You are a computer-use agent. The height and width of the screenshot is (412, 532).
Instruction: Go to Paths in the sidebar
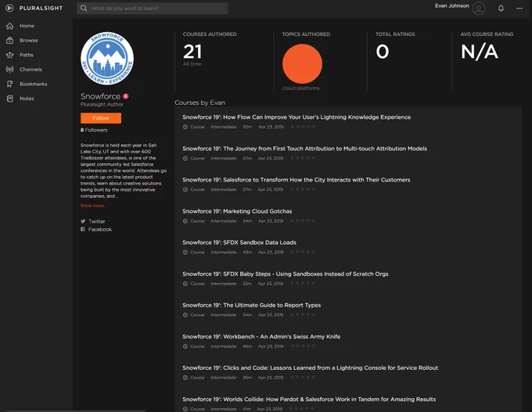27,55
